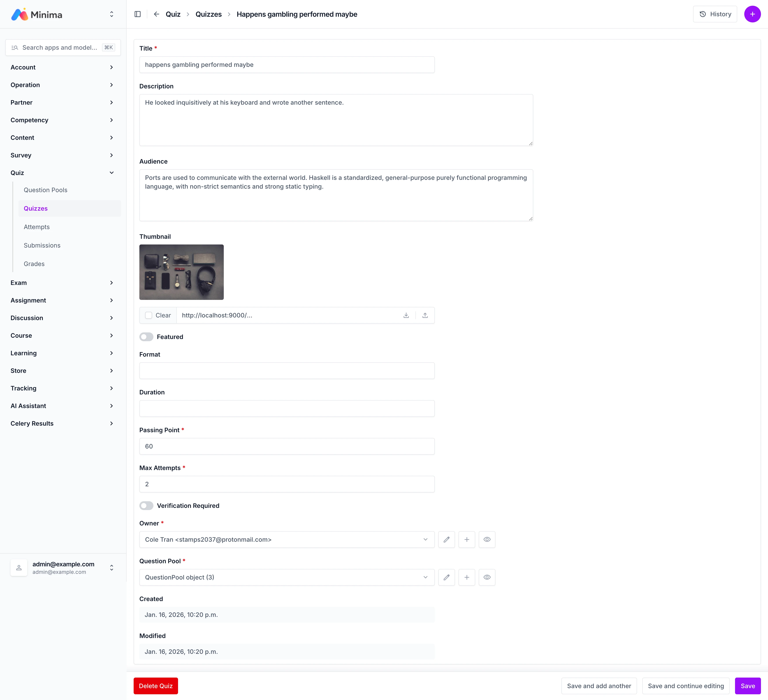This screenshot has height=700, width=768.
Task: Toggle the sidebar panel icon
Action: [138, 14]
